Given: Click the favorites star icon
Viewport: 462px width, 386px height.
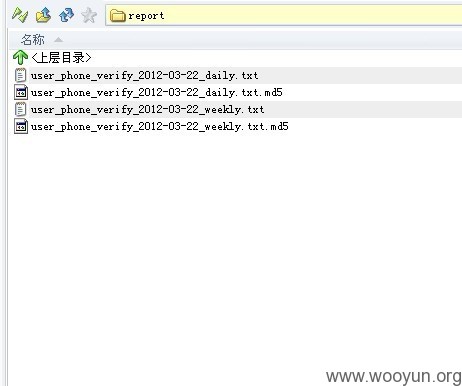Looking at the screenshot, I should (89, 15).
